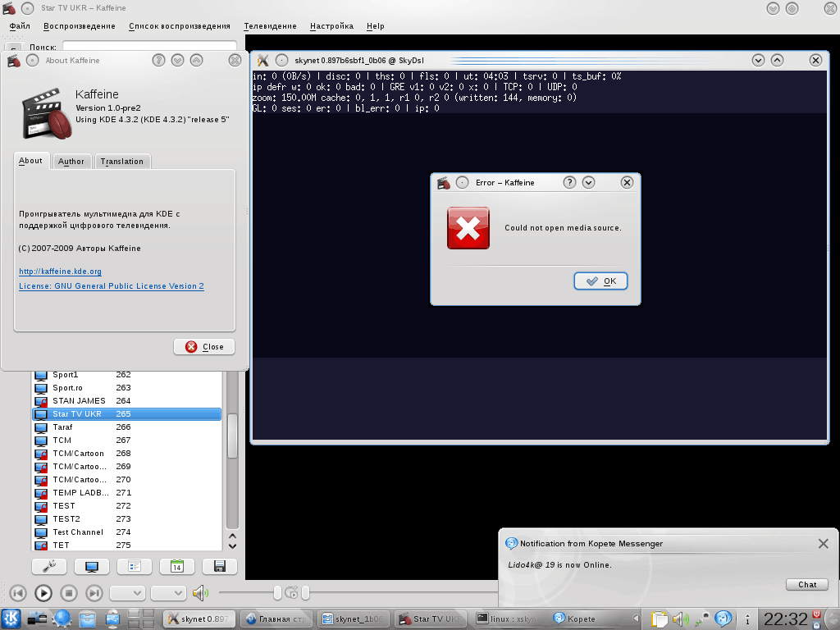Start playback with the play button
The image size is (840, 630).
(x=43, y=593)
